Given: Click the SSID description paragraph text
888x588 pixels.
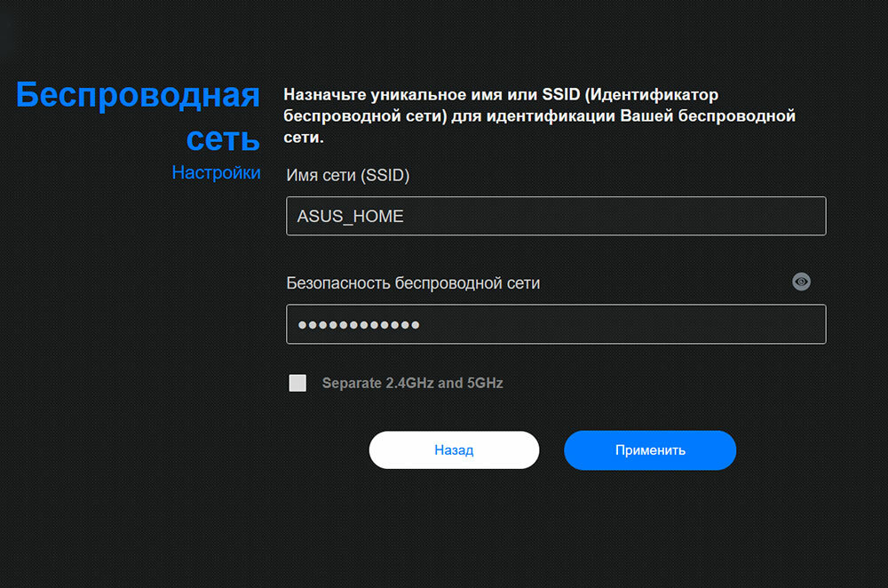Looking at the screenshot, I should click(539, 116).
